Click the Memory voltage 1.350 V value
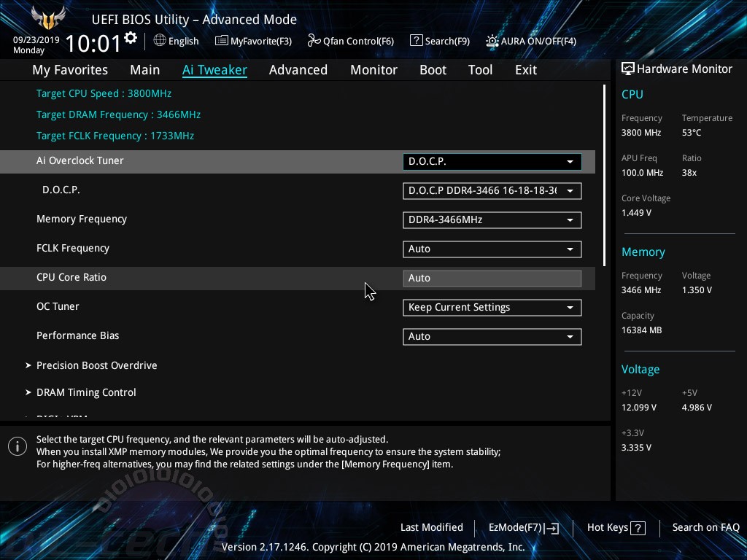747x560 pixels. [x=697, y=290]
